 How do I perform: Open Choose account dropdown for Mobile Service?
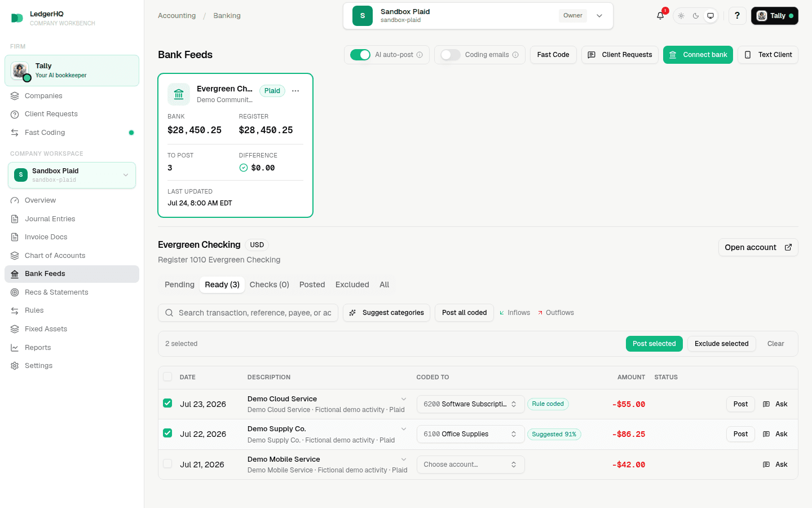[470, 465]
